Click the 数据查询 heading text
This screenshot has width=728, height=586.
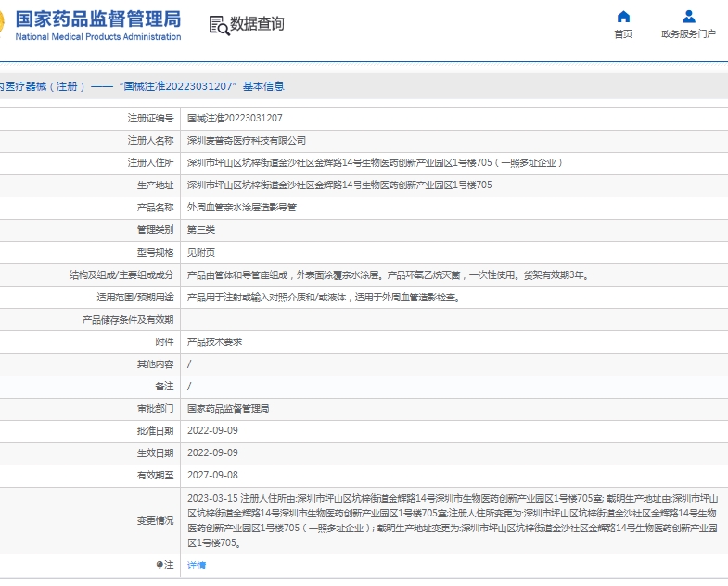click(x=257, y=24)
